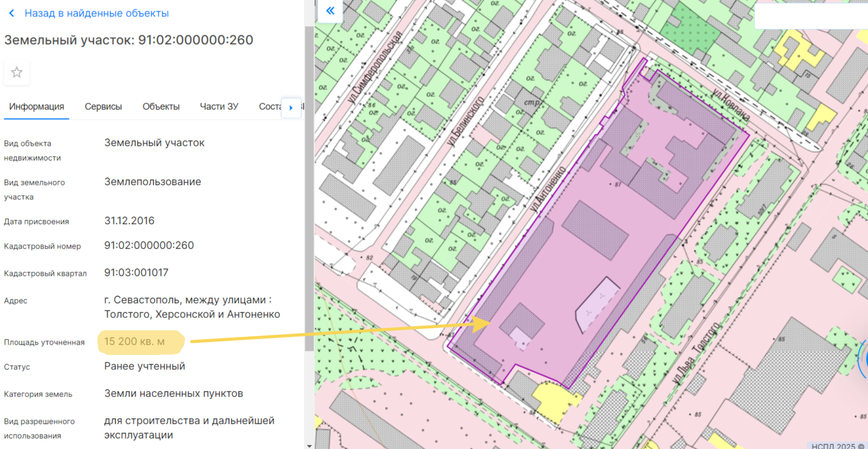868x449 pixels.
Task: Switch to the Сервисы tab
Action: (103, 106)
